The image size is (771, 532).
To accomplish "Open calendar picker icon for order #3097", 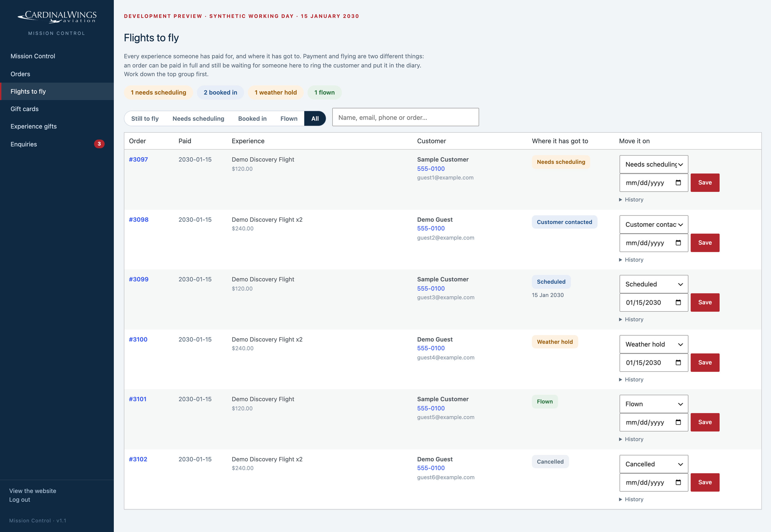I will pyautogui.click(x=678, y=183).
